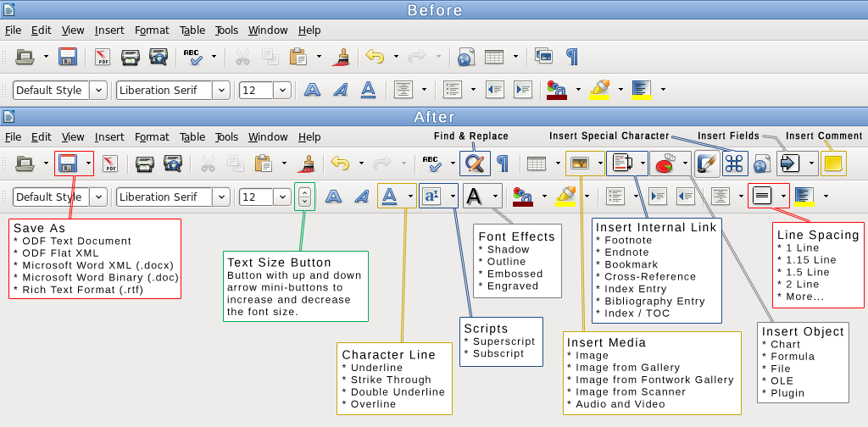Click the yellow highlighting color icon in After toolbar
Viewport: 868px width, 427px height.
point(565,197)
